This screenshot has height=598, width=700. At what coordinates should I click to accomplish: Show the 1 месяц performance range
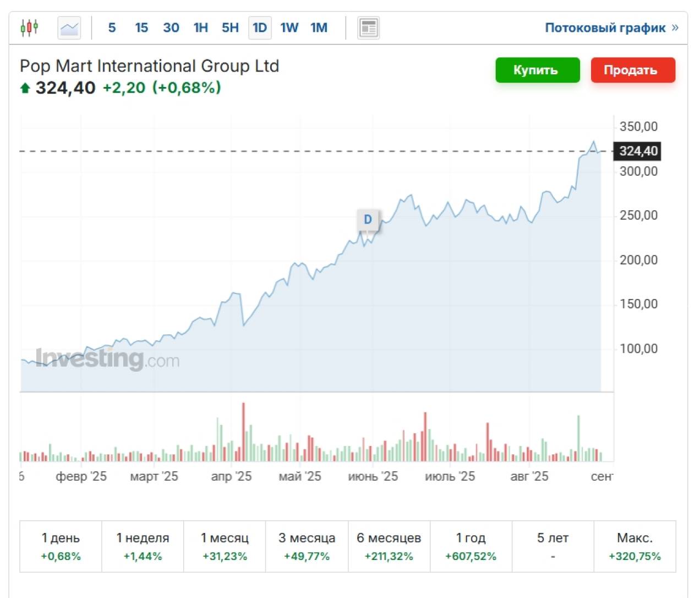coord(225,546)
